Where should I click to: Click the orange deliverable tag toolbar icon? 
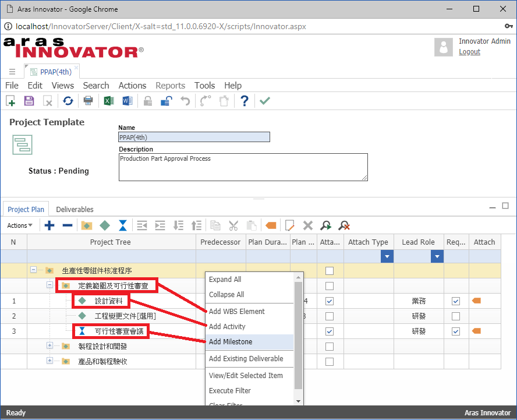point(271,225)
